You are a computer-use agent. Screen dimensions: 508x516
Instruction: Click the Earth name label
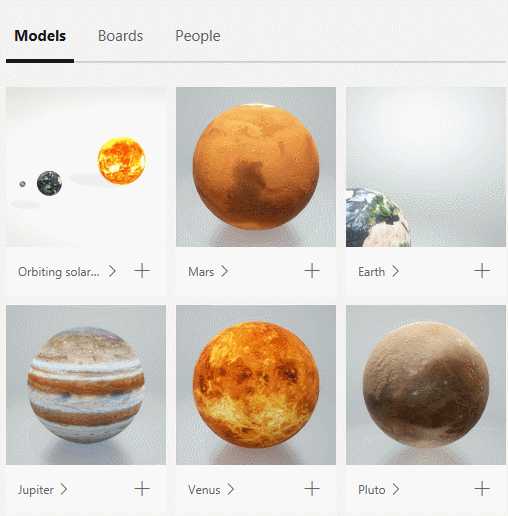(x=371, y=272)
